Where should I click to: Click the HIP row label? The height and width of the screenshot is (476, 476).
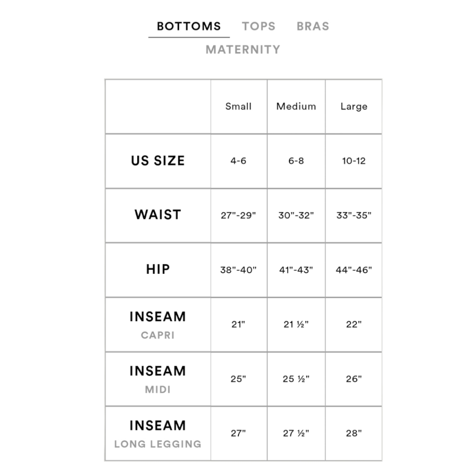(x=158, y=269)
